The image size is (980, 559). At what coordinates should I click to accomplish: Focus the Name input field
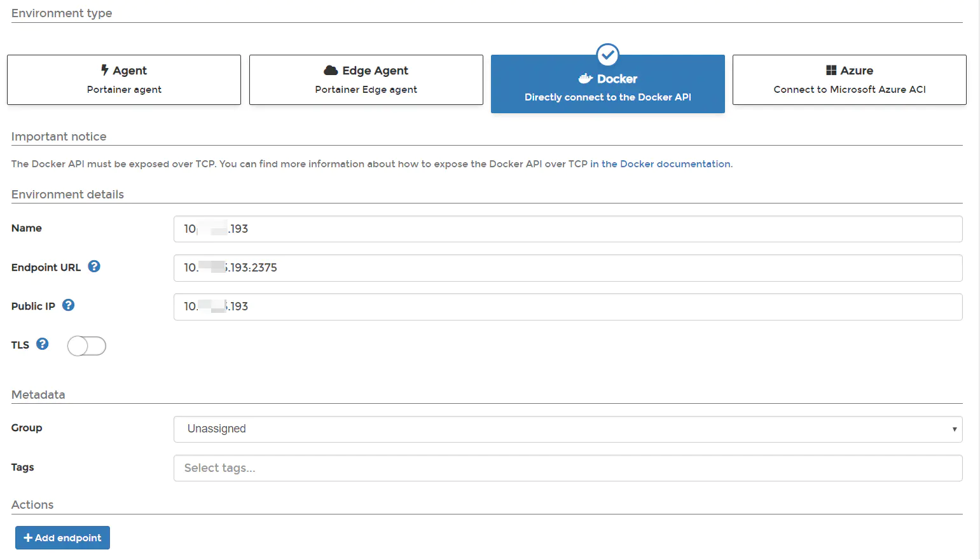point(568,229)
